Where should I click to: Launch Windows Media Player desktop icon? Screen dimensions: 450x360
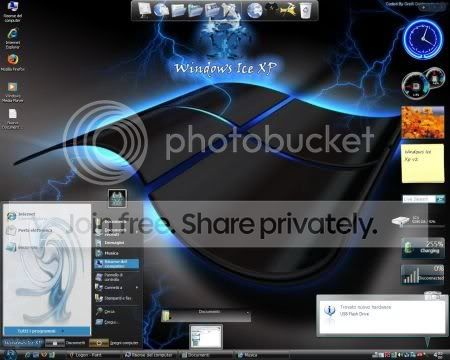click(12, 92)
